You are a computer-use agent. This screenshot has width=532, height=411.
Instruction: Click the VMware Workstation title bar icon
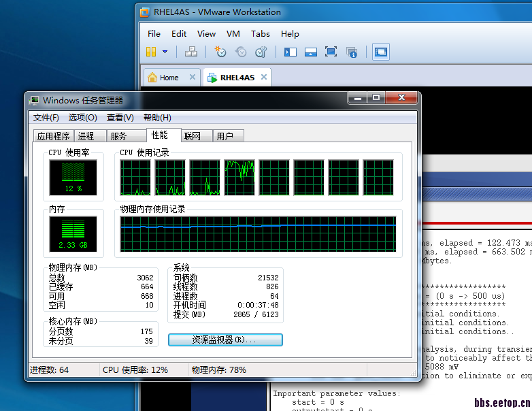(145, 12)
